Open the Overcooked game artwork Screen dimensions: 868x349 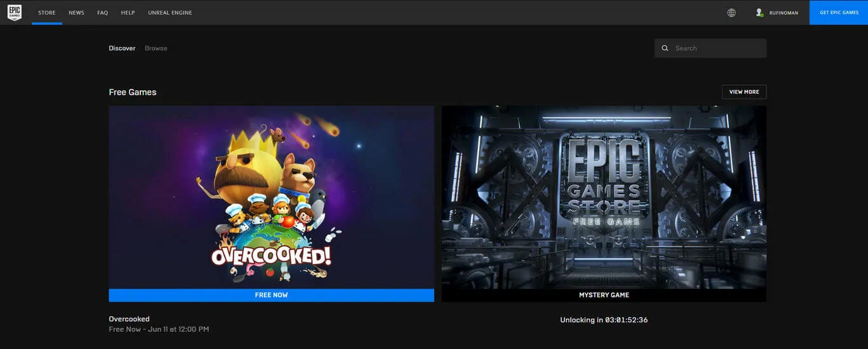271,197
